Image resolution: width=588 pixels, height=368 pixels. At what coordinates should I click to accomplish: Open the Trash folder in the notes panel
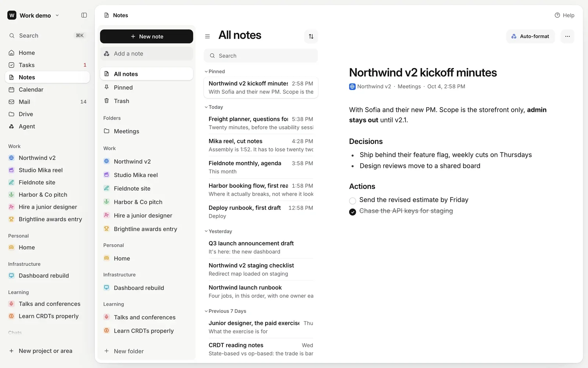(146, 101)
